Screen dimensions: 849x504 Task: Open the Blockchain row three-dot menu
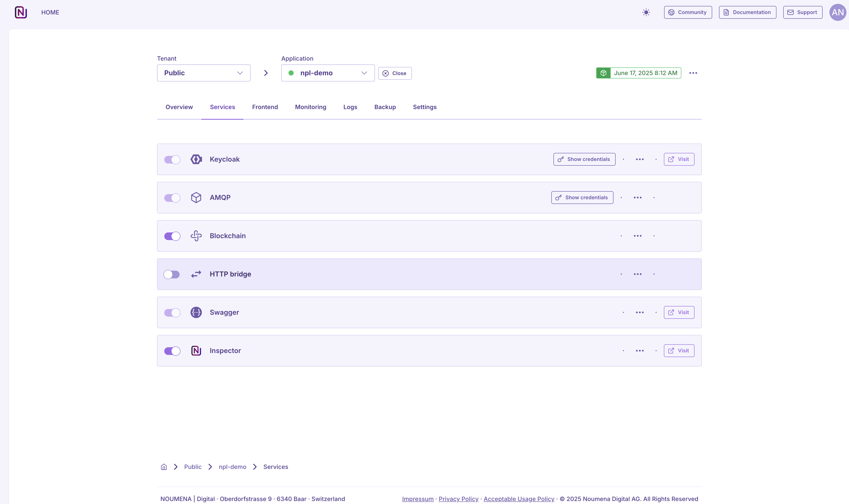pyautogui.click(x=637, y=236)
